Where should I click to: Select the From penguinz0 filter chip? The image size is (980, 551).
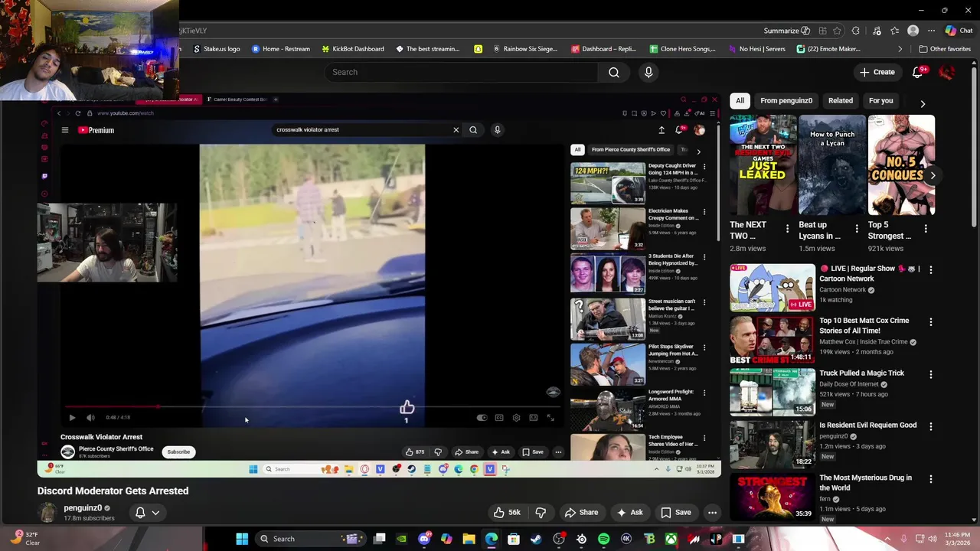coord(786,100)
